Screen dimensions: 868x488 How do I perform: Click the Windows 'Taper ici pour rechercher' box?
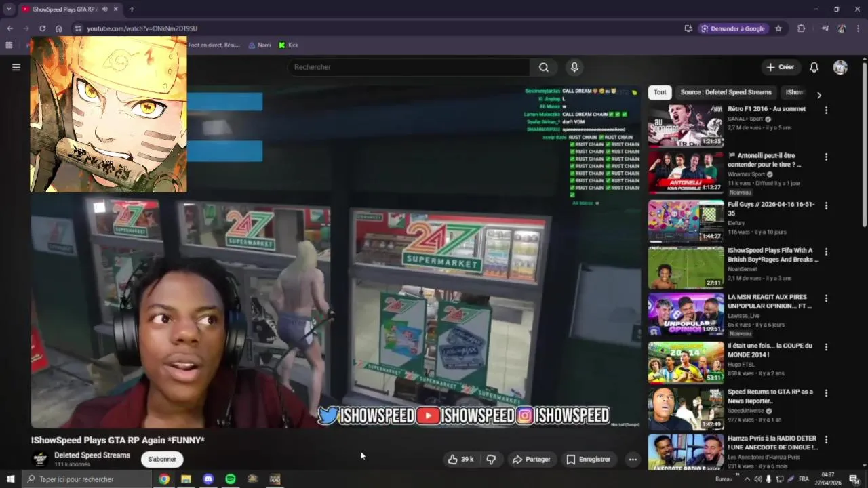click(x=86, y=479)
